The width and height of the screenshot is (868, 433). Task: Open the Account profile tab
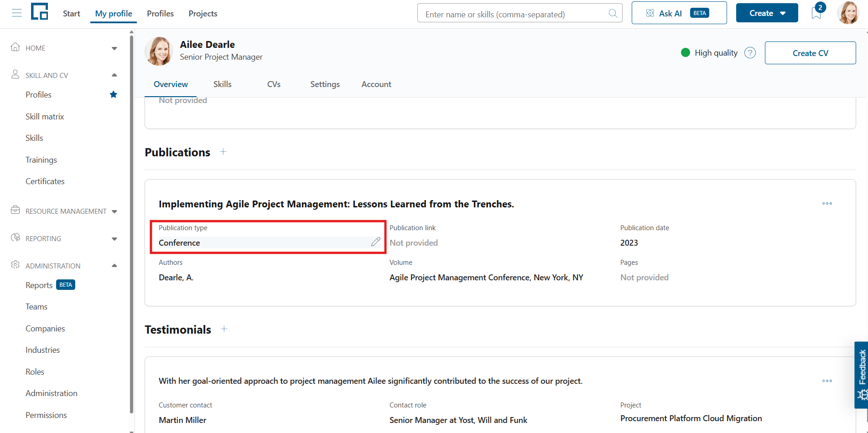point(376,84)
